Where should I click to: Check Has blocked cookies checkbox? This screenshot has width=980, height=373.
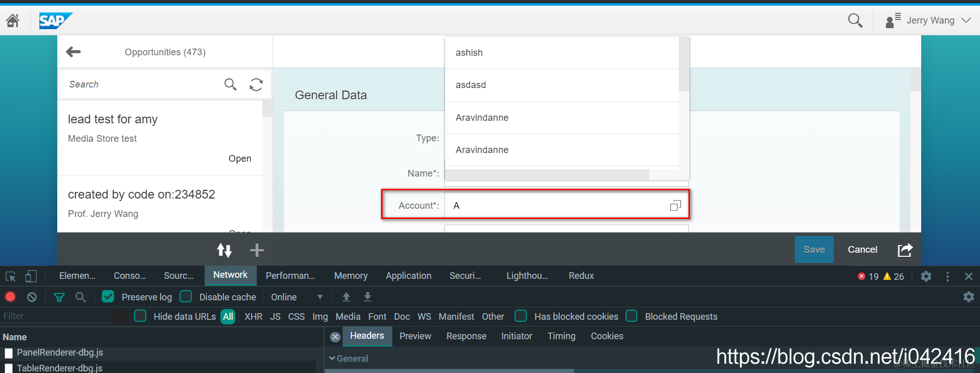tap(521, 316)
